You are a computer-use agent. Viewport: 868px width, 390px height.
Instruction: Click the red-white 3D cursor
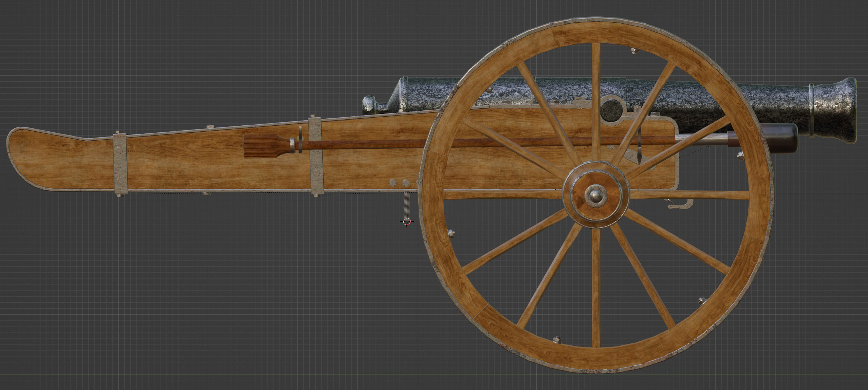(406, 221)
